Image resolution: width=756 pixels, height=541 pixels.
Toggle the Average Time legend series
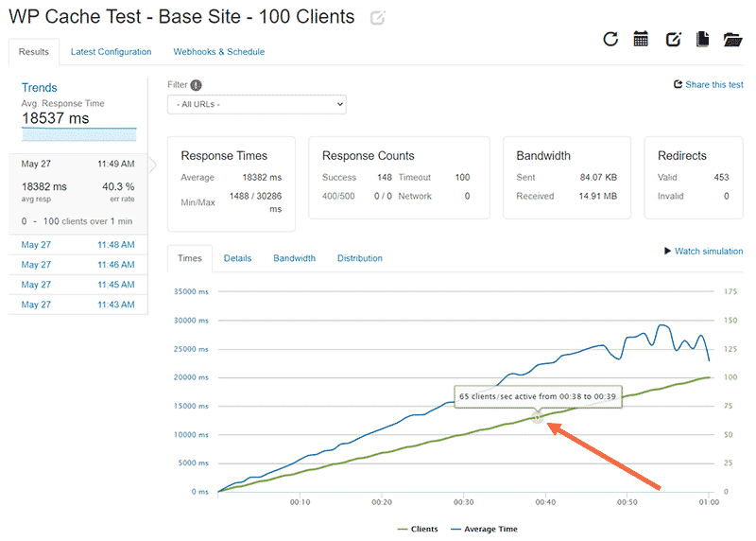coord(484,529)
